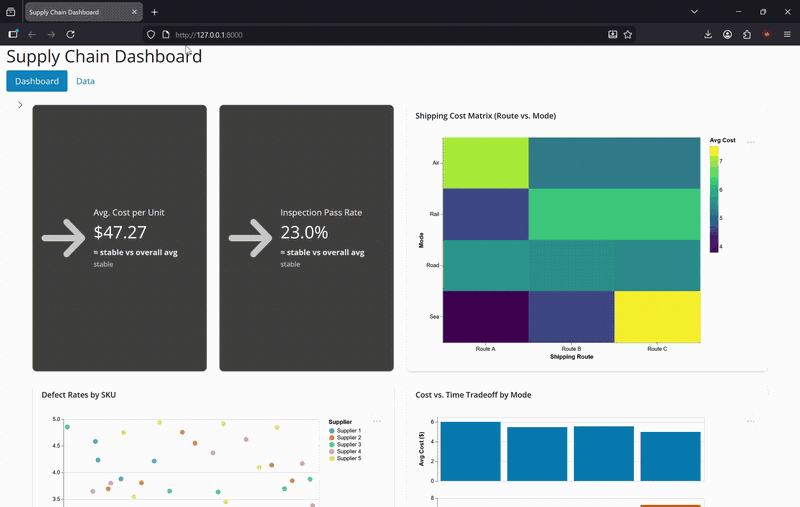
Task: Select the Dashboard tab
Action: click(x=37, y=81)
